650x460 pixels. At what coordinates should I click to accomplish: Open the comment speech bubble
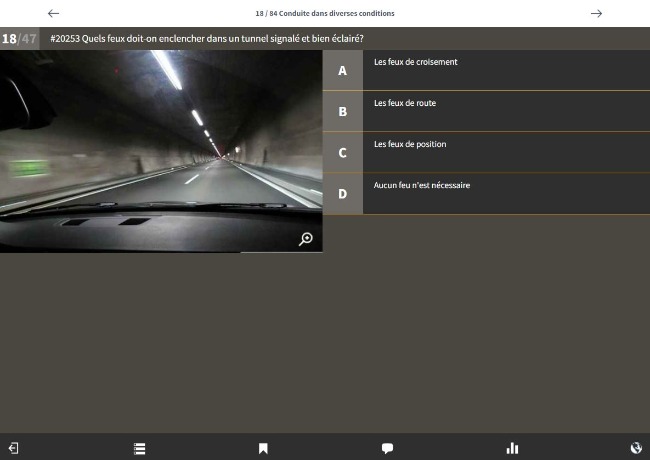tap(387, 448)
